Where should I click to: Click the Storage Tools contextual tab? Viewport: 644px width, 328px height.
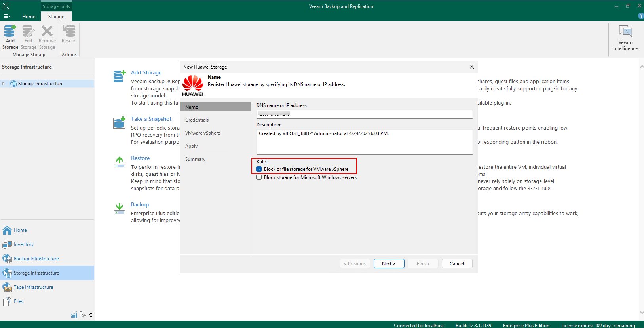pos(56,6)
